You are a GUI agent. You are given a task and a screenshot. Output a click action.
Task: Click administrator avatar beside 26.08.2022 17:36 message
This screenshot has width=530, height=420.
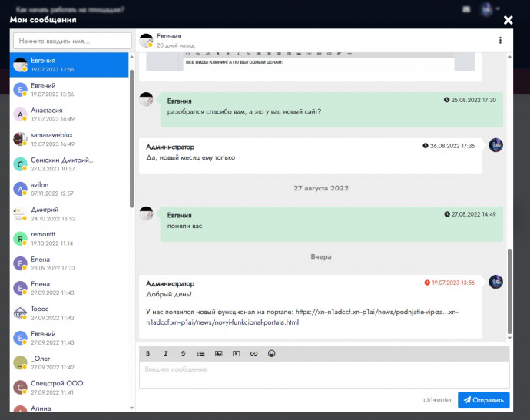click(x=496, y=145)
